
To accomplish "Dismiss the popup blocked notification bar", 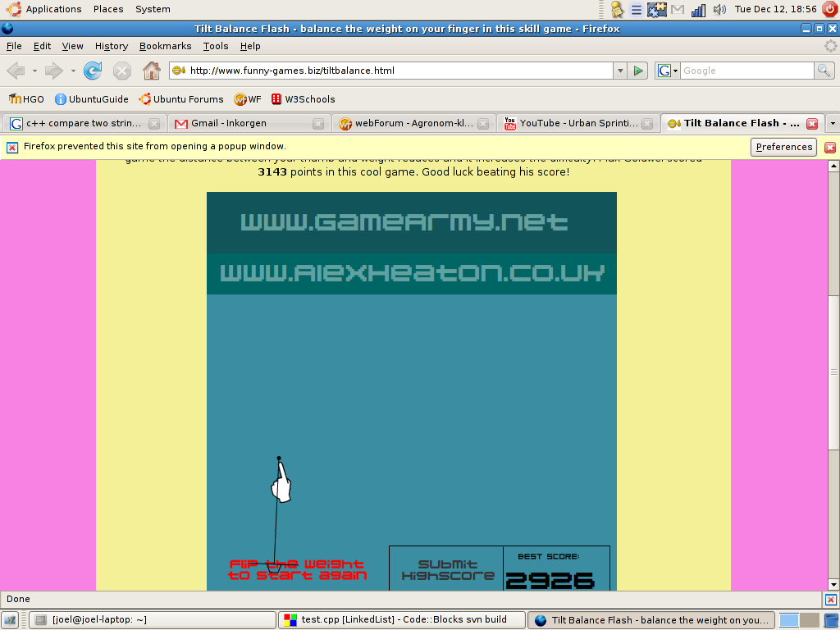I will tap(830, 148).
